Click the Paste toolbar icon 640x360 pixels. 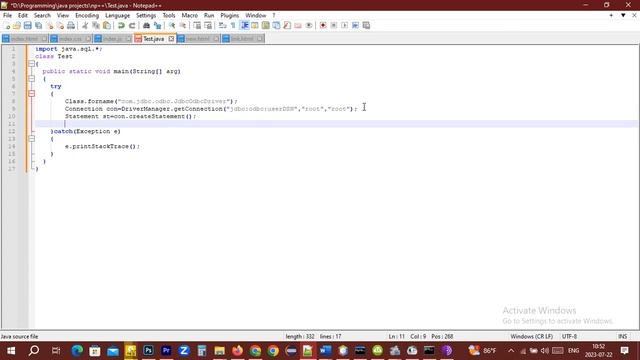[x=107, y=25]
